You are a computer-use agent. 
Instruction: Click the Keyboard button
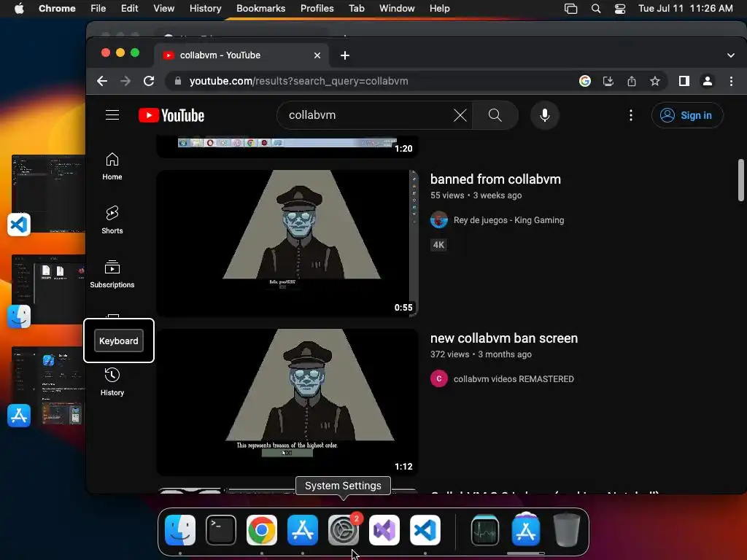pos(119,341)
